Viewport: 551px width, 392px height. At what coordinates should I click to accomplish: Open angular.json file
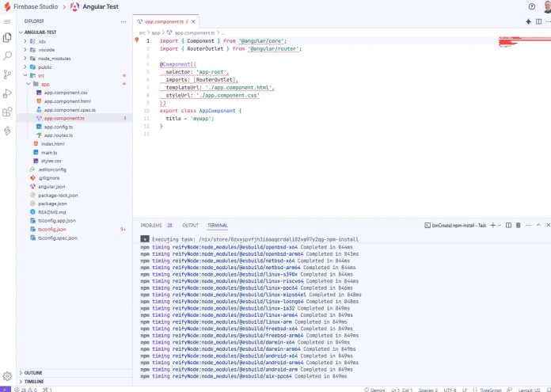coord(51,187)
